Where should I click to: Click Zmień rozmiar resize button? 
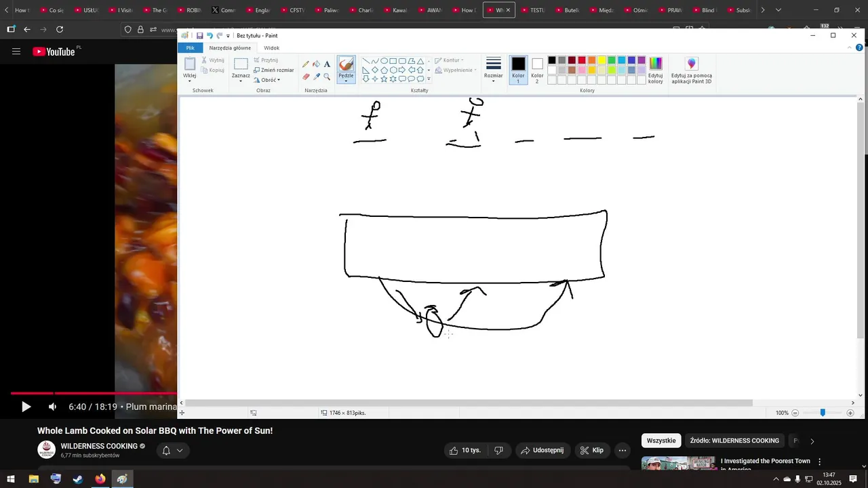pyautogui.click(x=274, y=70)
